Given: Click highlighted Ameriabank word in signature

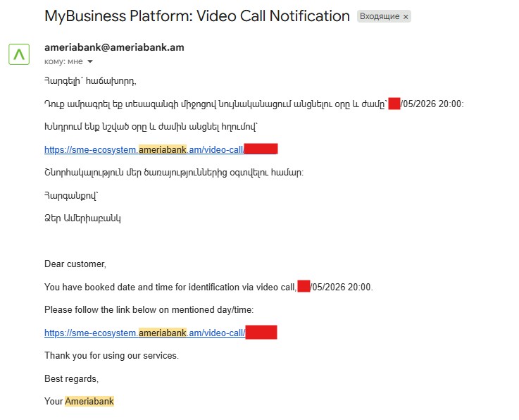Looking at the screenshot, I should (x=89, y=401).
